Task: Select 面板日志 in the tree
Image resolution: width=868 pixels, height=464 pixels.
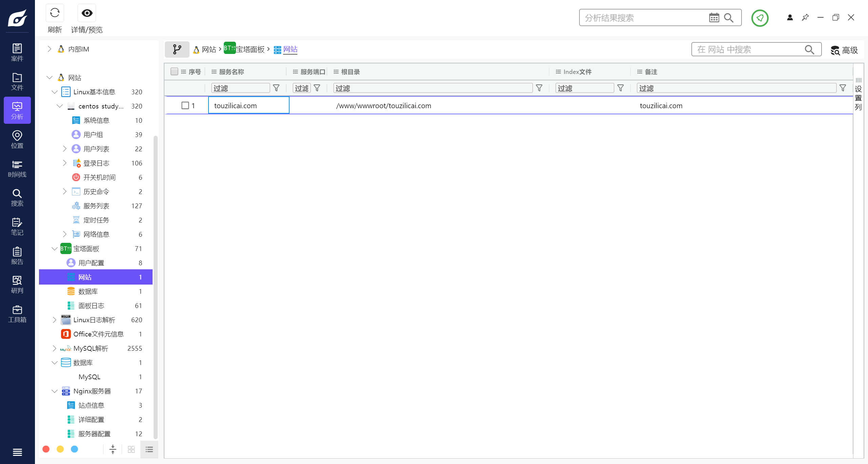Action: click(x=91, y=306)
